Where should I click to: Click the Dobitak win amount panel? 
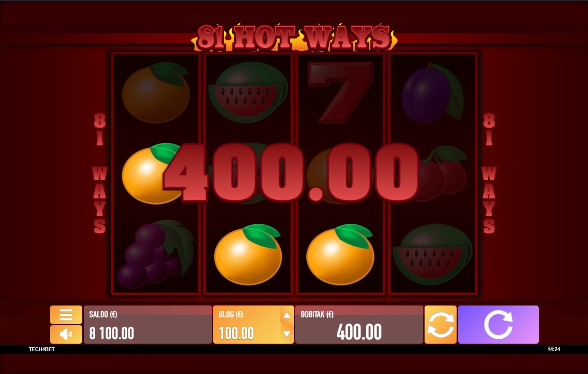click(359, 324)
